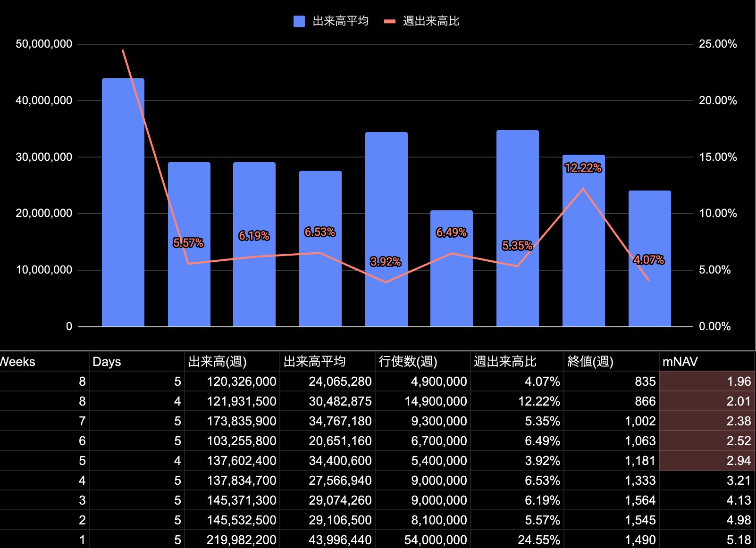Select the cell containing 20,651,160
Screen dimensions: 756x548
[328, 441]
